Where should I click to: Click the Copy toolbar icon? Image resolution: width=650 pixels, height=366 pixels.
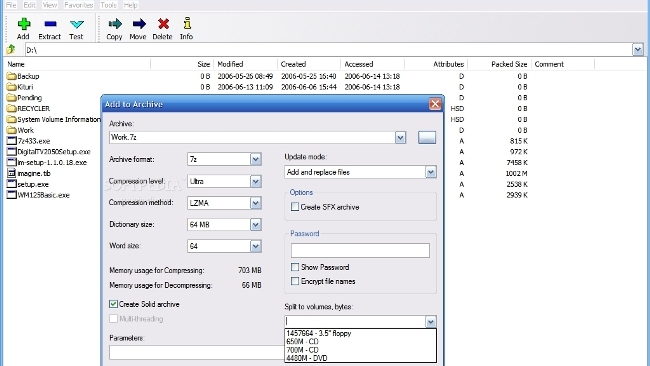115,24
